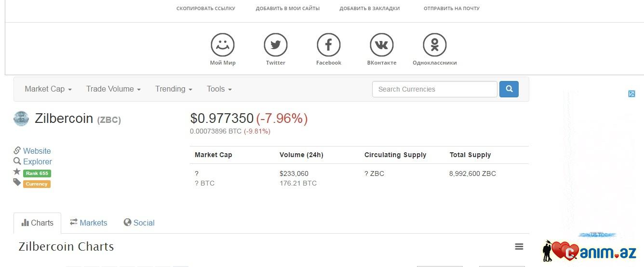Viewport: 644px width, 267px height.
Task: Share the page via Twitter icon
Action: pos(276,45)
